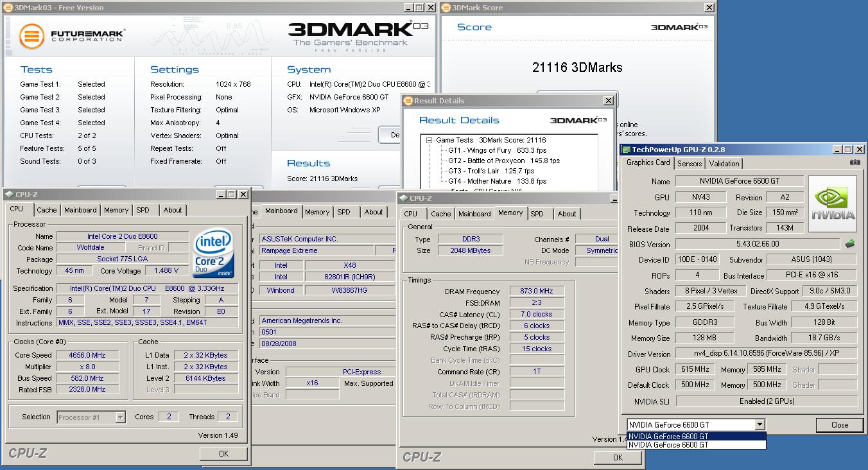Open About tab in CPU-Z processor window
868x470 pixels.
coord(173,210)
